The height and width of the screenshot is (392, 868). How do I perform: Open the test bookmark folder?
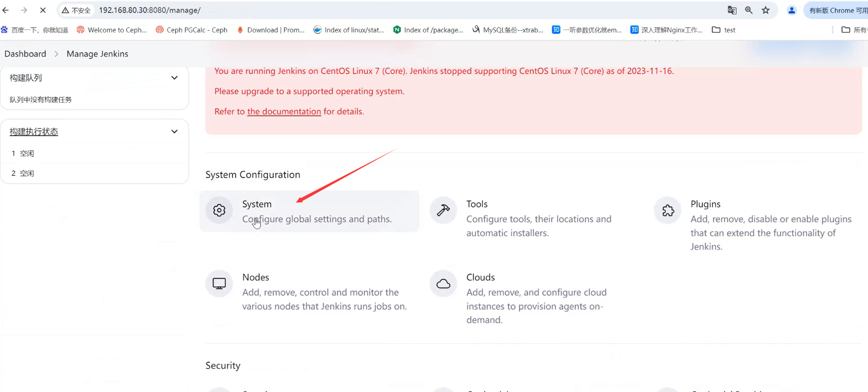click(x=724, y=30)
